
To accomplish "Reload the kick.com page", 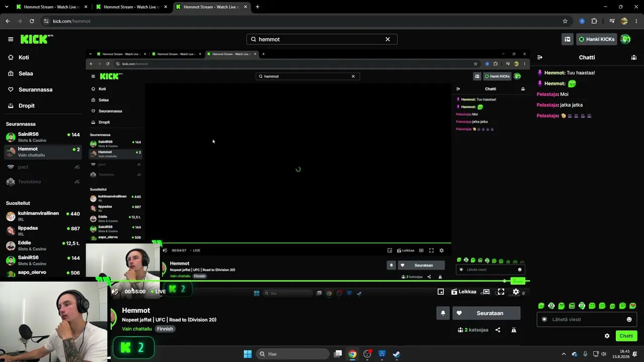I will point(32,21).
